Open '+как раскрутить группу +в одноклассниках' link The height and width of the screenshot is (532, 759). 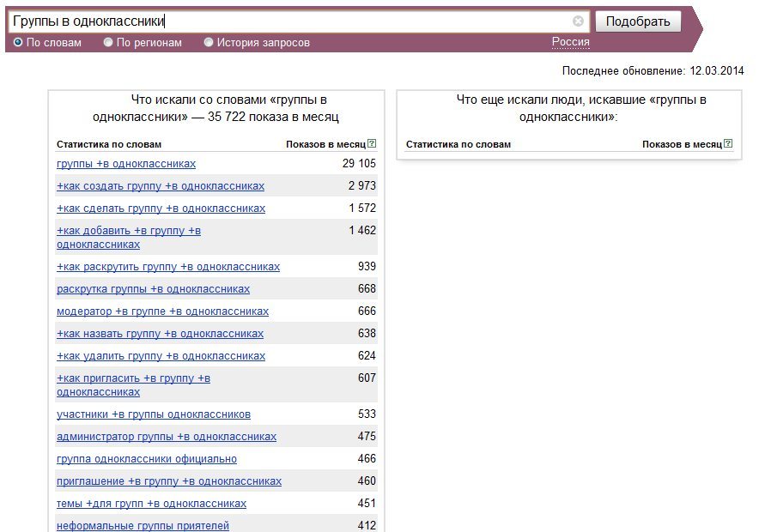[x=168, y=267]
